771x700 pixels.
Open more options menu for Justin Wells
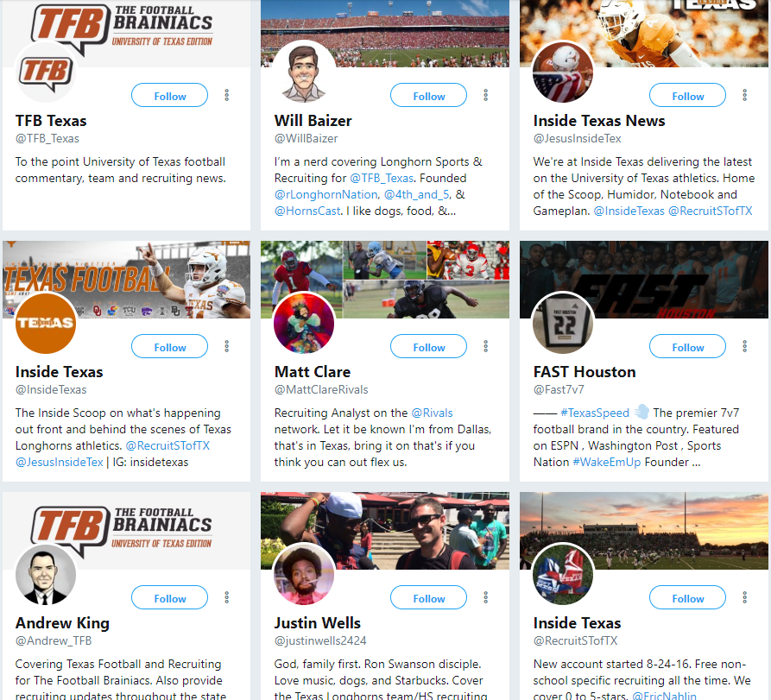click(x=486, y=598)
